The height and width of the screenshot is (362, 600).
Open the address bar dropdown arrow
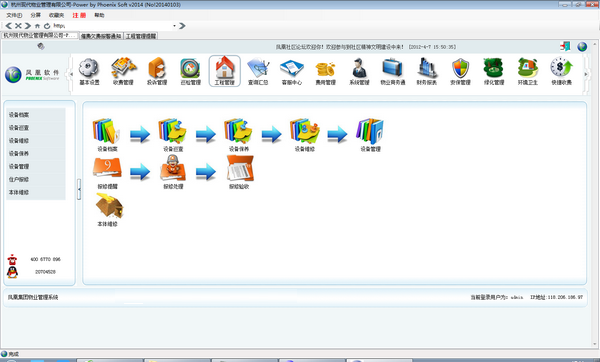point(174,26)
